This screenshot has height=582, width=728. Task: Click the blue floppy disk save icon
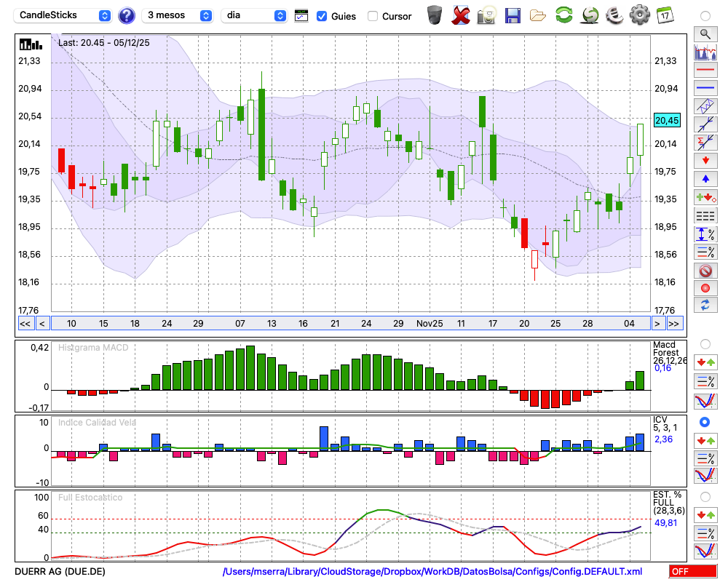coord(513,15)
